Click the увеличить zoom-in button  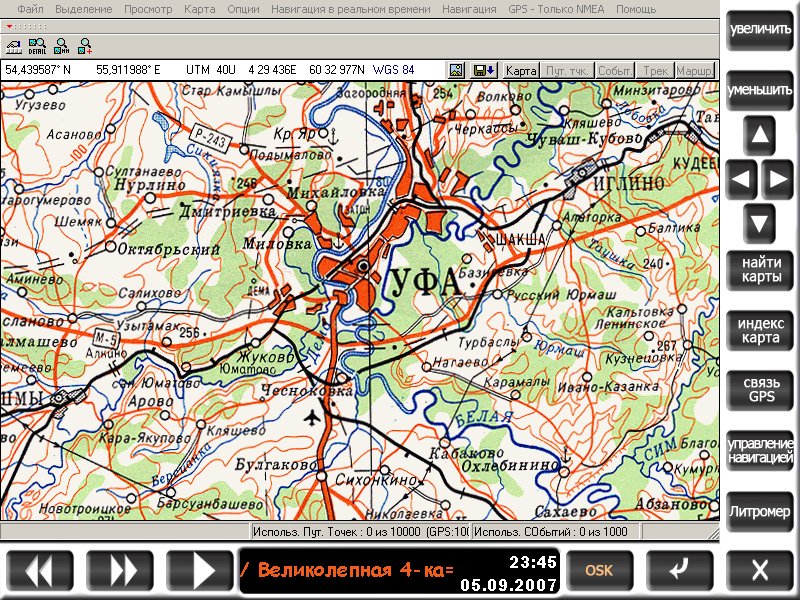coord(760,29)
